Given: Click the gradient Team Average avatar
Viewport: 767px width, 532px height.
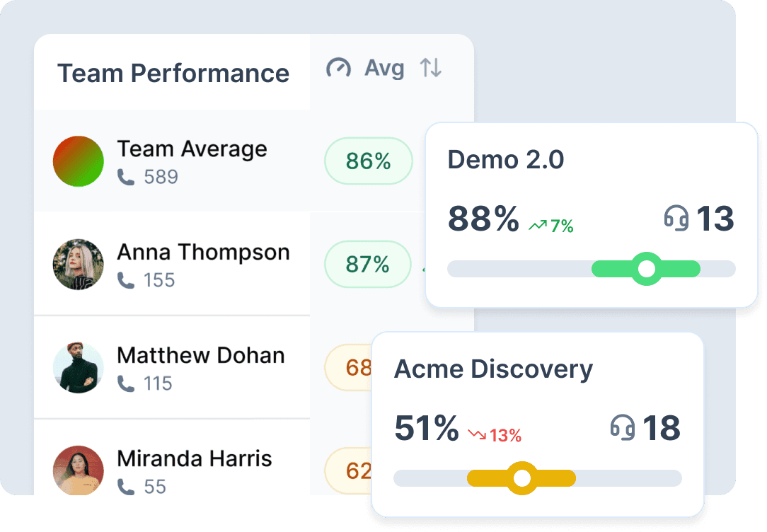Looking at the screenshot, I should coord(78,161).
